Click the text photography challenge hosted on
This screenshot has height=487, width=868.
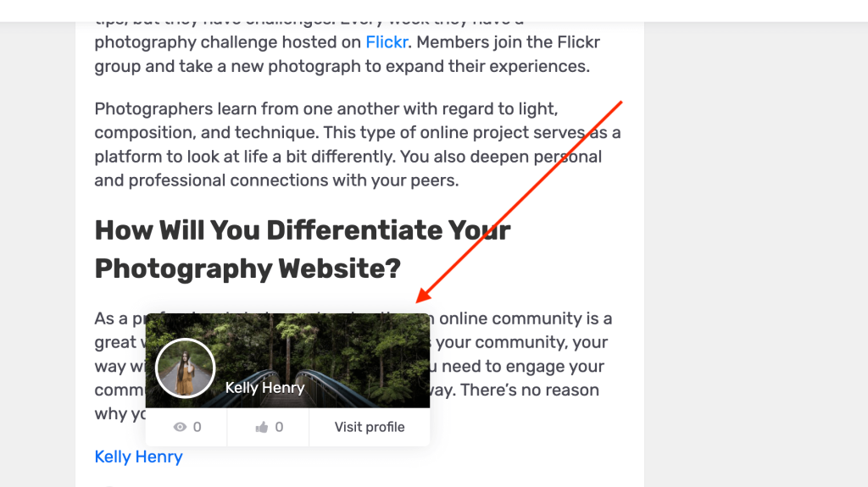point(227,42)
